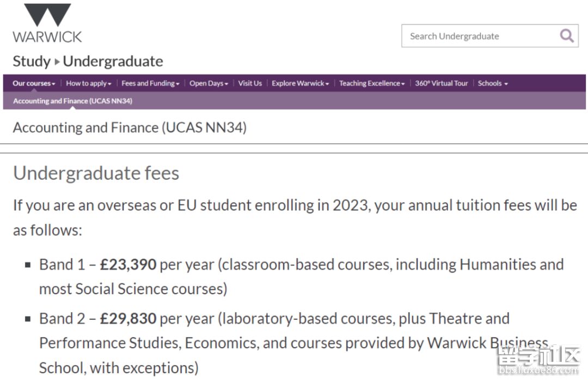
Task: Click the Search Undergraduate field
Action: [x=490, y=36]
